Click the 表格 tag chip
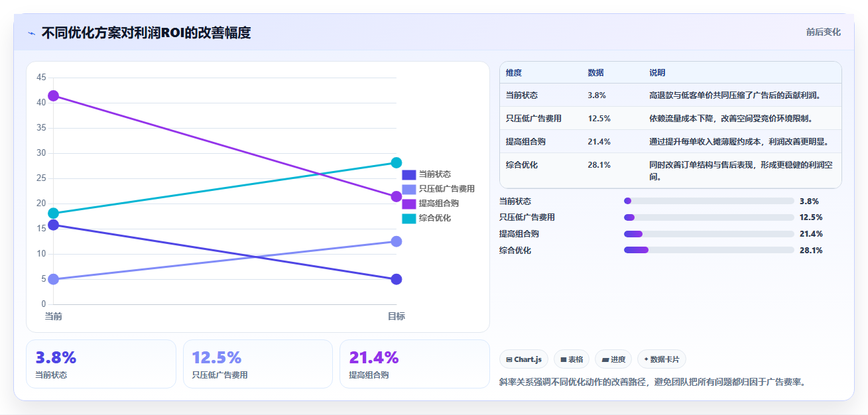 click(572, 359)
